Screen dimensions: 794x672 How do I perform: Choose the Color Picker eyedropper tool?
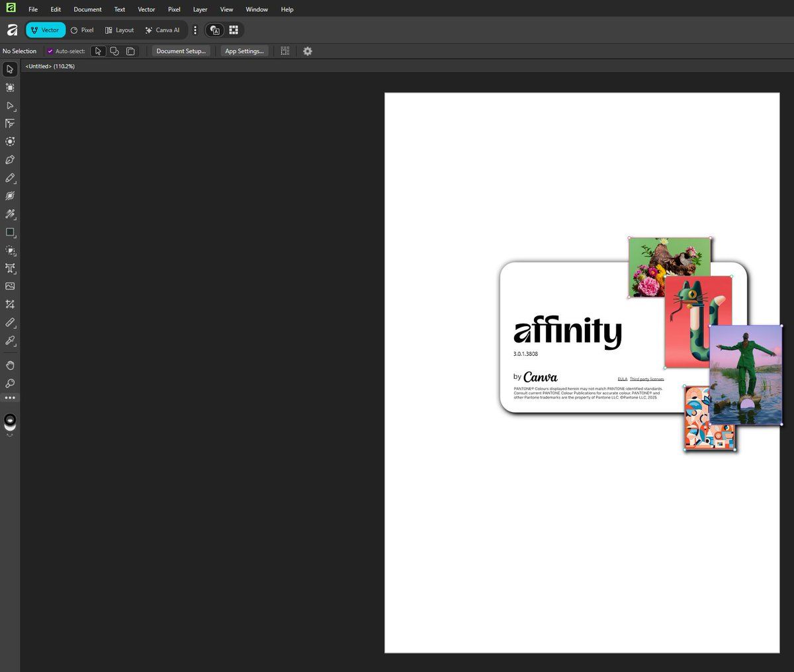coord(10,341)
